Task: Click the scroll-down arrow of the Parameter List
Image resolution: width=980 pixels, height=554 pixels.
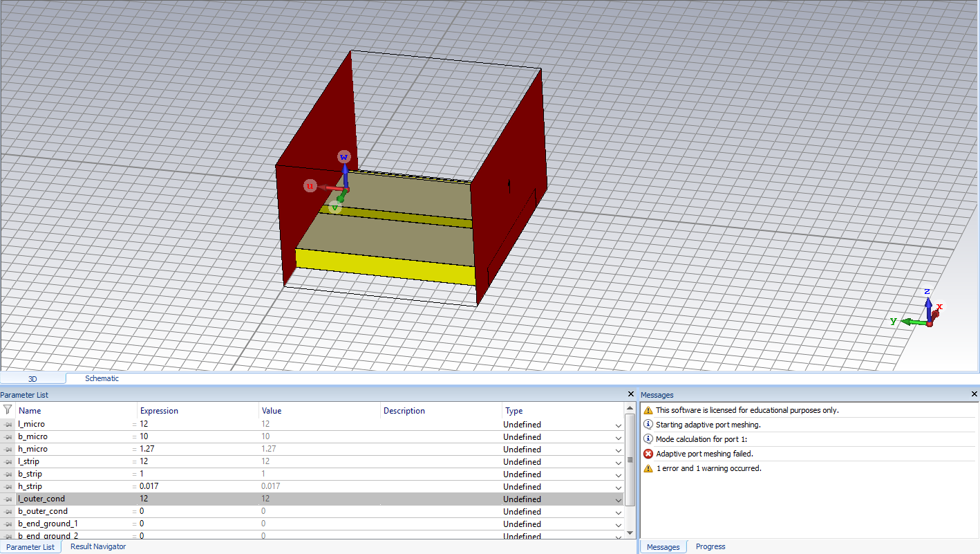Action: click(x=630, y=533)
